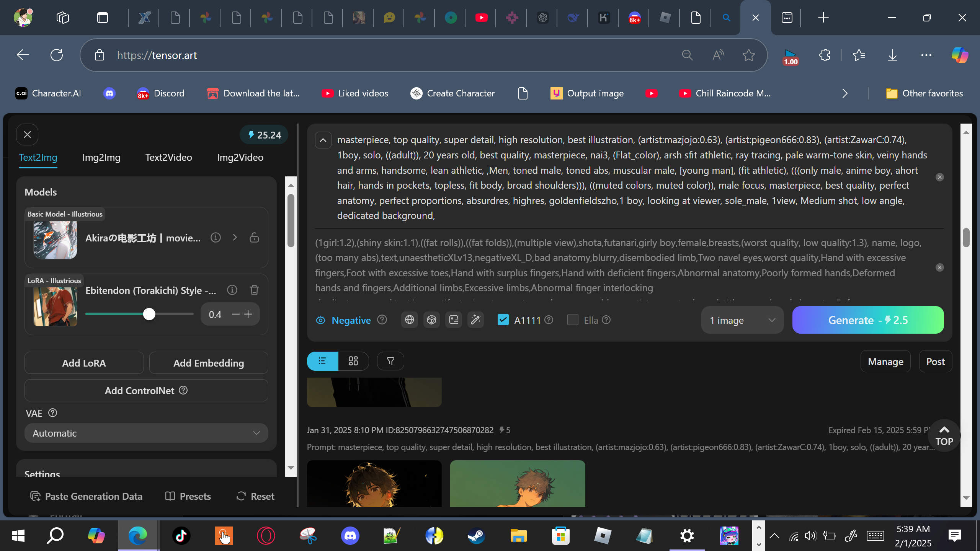Clear the positive prompt text
980x551 pixels.
939,177
